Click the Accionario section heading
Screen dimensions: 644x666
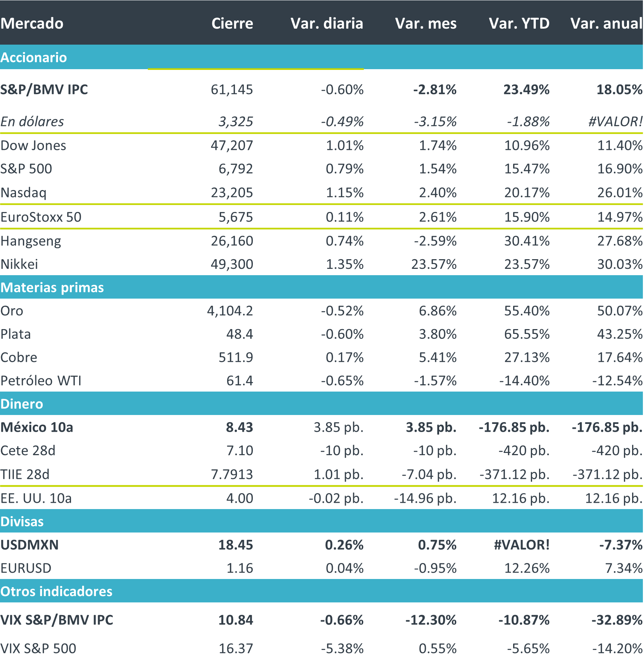tap(33, 58)
